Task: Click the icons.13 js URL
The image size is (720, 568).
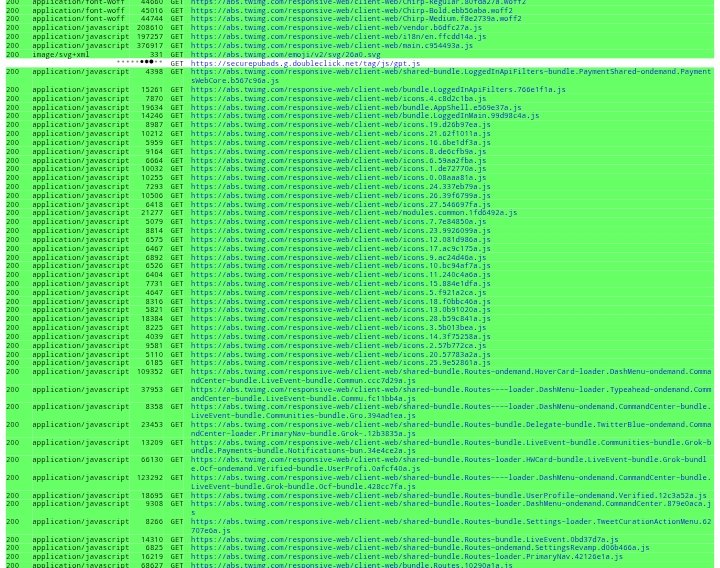Action: click(341, 309)
